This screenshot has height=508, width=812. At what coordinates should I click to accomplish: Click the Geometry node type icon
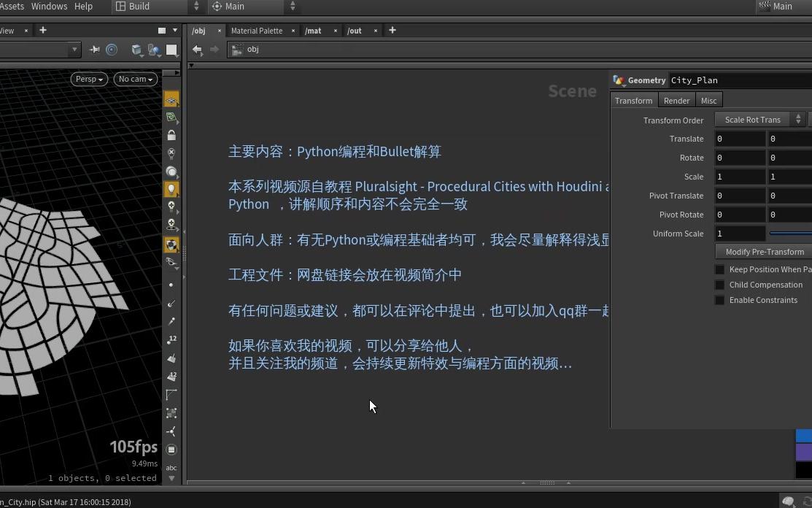pyautogui.click(x=619, y=80)
